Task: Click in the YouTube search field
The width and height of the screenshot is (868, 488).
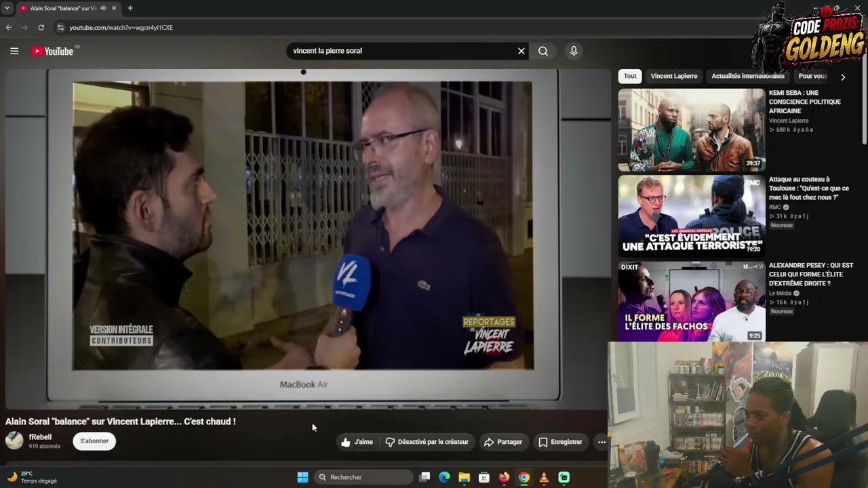Action: point(401,51)
